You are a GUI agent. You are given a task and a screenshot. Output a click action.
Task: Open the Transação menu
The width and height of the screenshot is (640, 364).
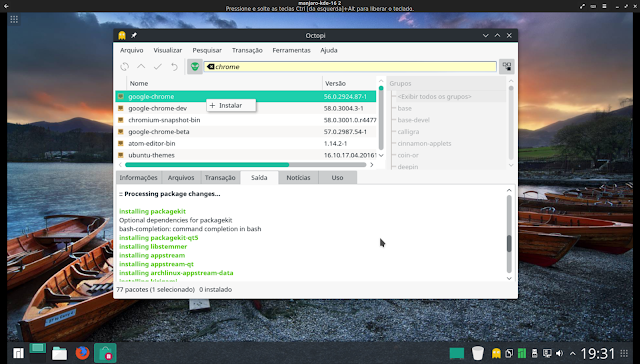coord(247,50)
